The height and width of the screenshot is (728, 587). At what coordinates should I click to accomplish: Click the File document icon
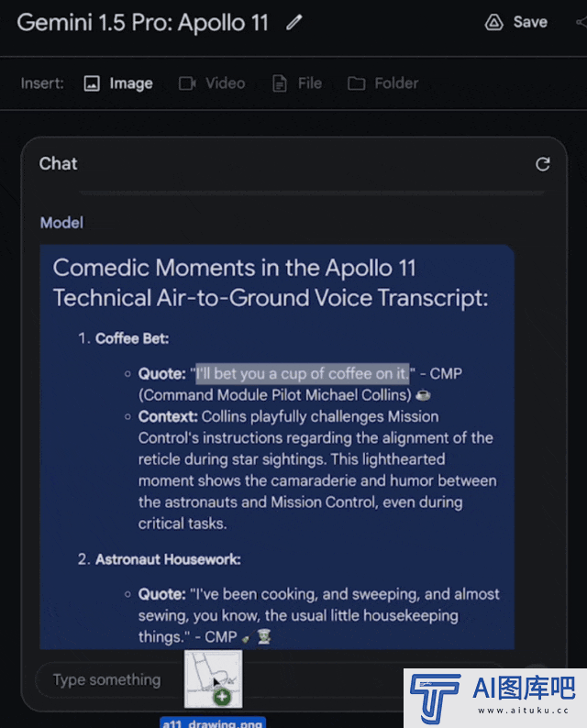click(280, 83)
